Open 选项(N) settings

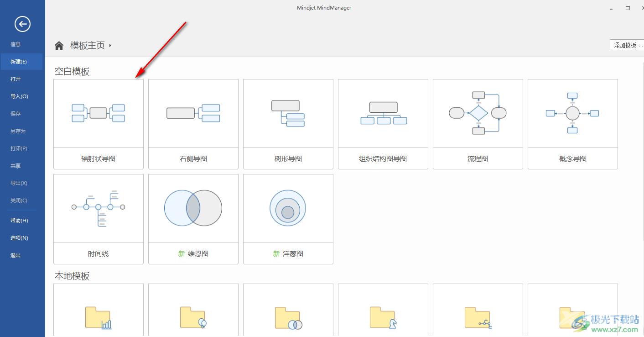pos(19,238)
